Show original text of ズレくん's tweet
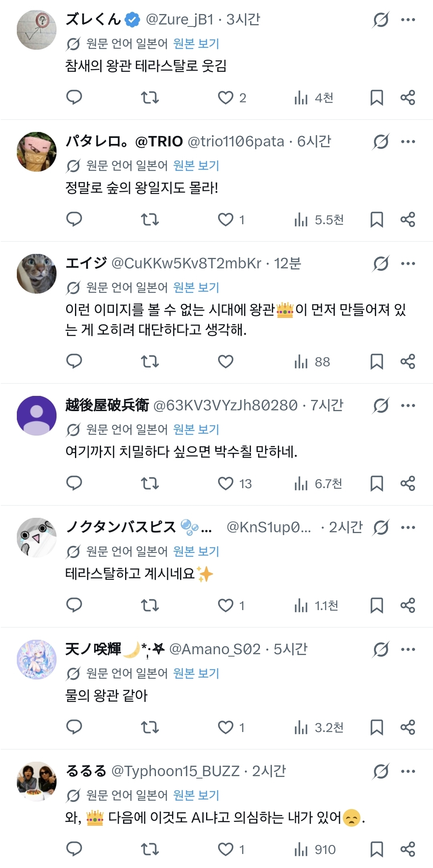433x868 pixels. click(196, 44)
